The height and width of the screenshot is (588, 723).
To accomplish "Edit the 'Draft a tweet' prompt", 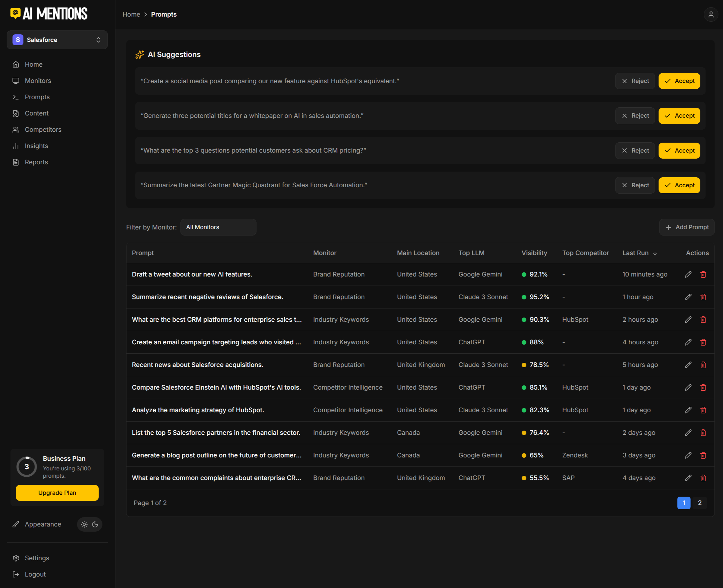I will [688, 274].
